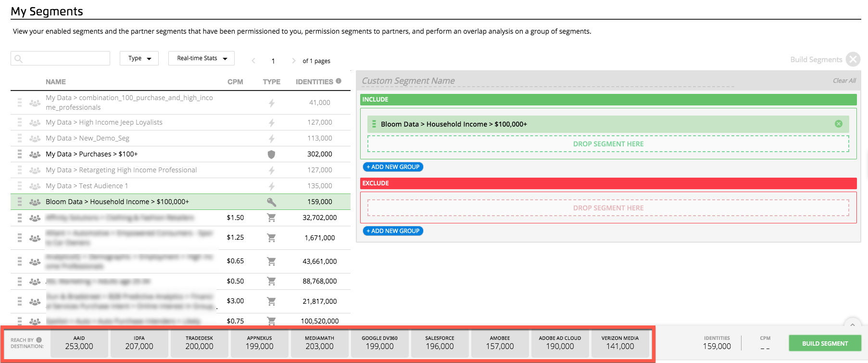Click cart icon for $0.50 CPM row
The height and width of the screenshot is (363, 868).
click(271, 281)
